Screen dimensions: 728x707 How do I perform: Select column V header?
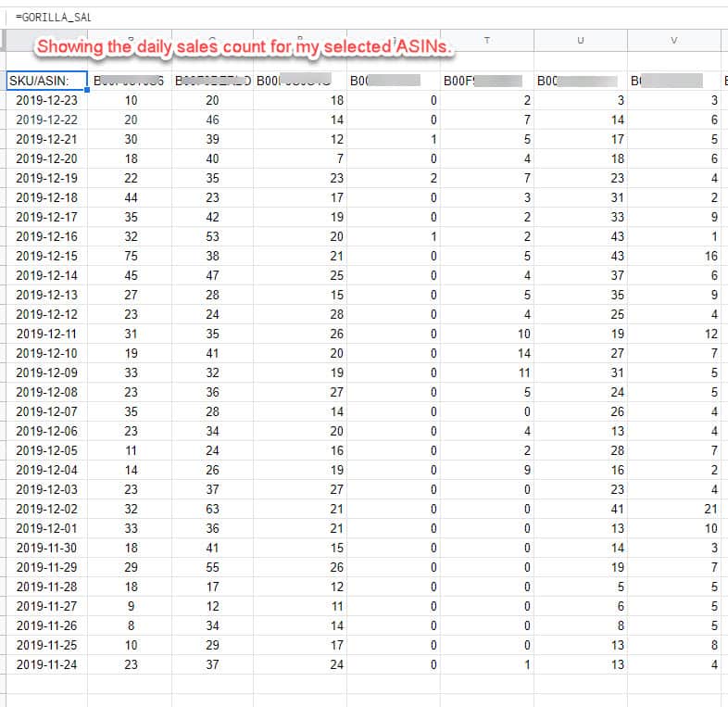(673, 41)
